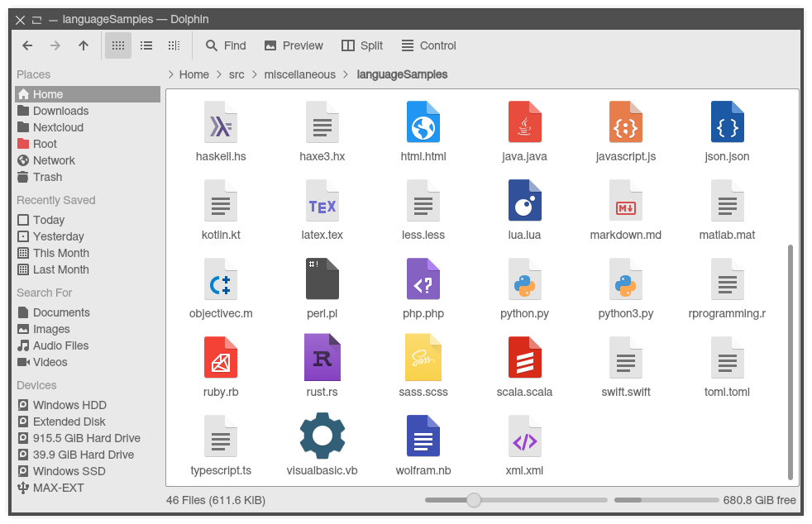812x524 pixels.
Task: Select the javascript.js file icon
Action: click(626, 122)
